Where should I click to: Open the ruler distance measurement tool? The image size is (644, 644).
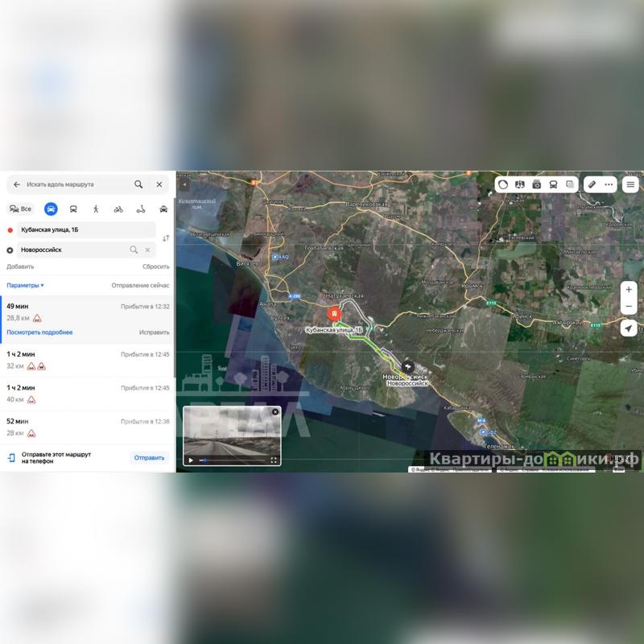tap(591, 184)
